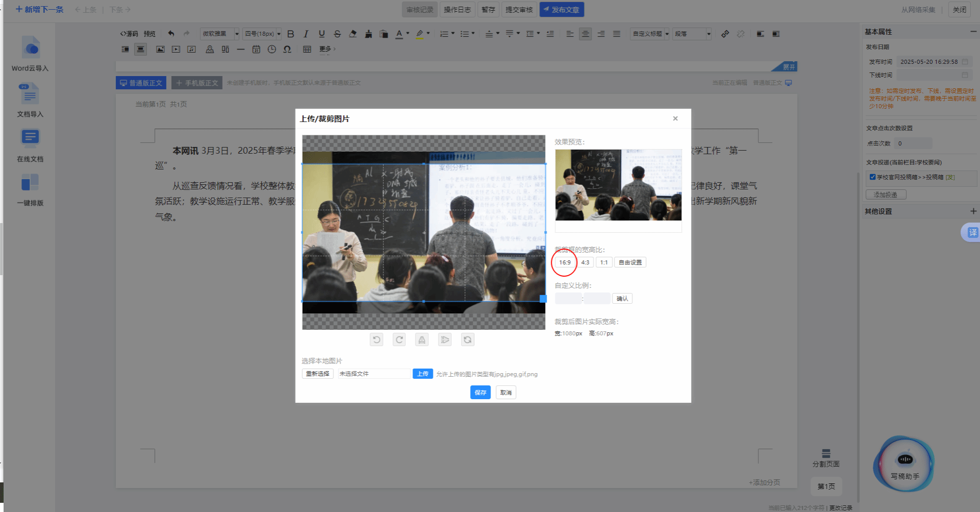Click the 保存 button in dialog
Image resolution: width=980 pixels, height=512 pixels.
[480, 393]
